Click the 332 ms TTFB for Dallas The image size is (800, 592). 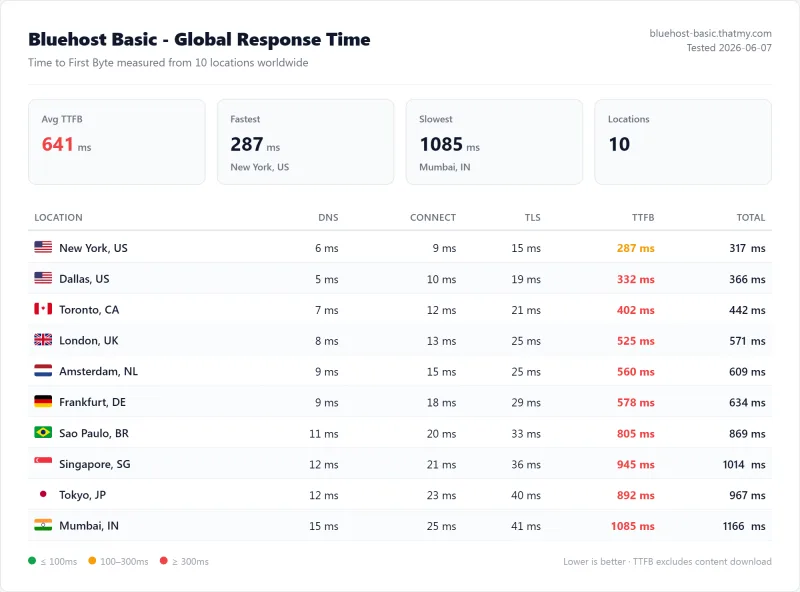tap(635, 279)
